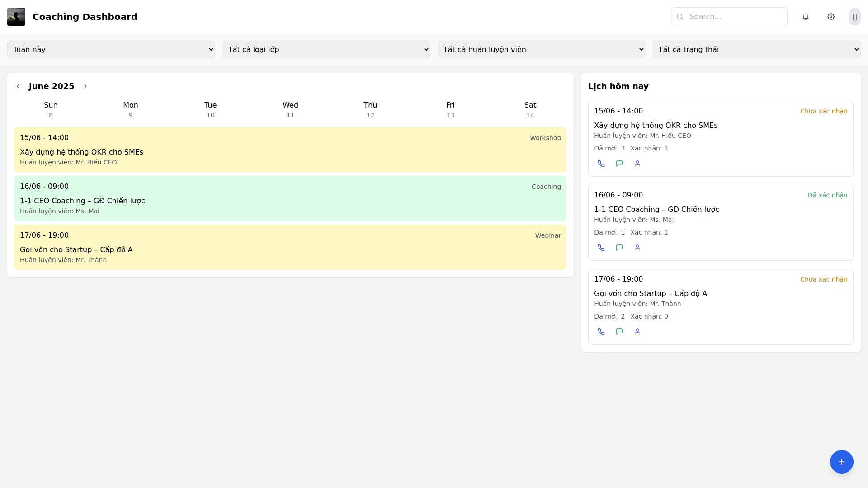Screen dimensions: 868x488
Task: Go to previous month arrow
Action: click(18, 86)
